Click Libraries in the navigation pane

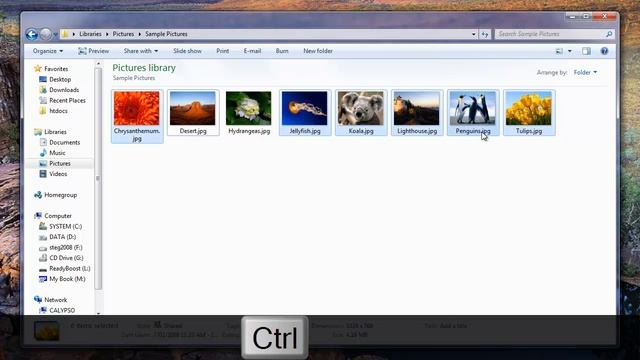point(55,132)
